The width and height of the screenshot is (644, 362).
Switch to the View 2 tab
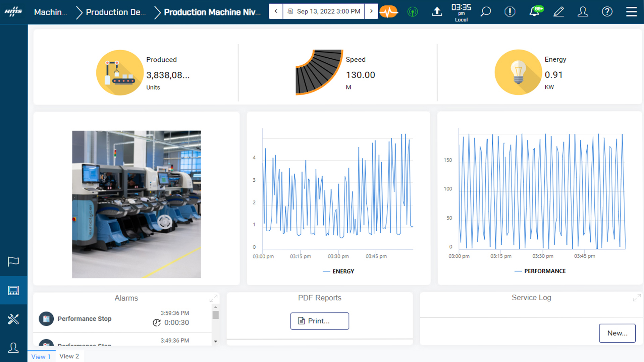69,356
